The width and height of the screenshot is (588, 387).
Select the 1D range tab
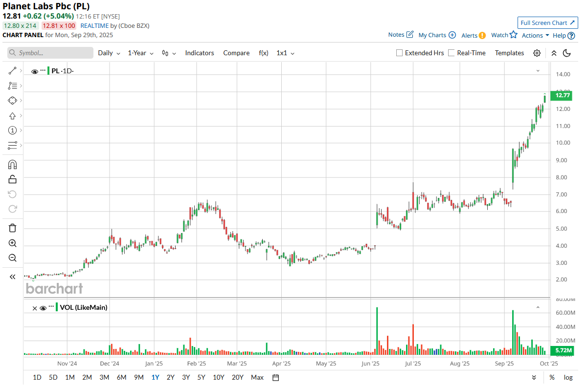click(37, 377)
